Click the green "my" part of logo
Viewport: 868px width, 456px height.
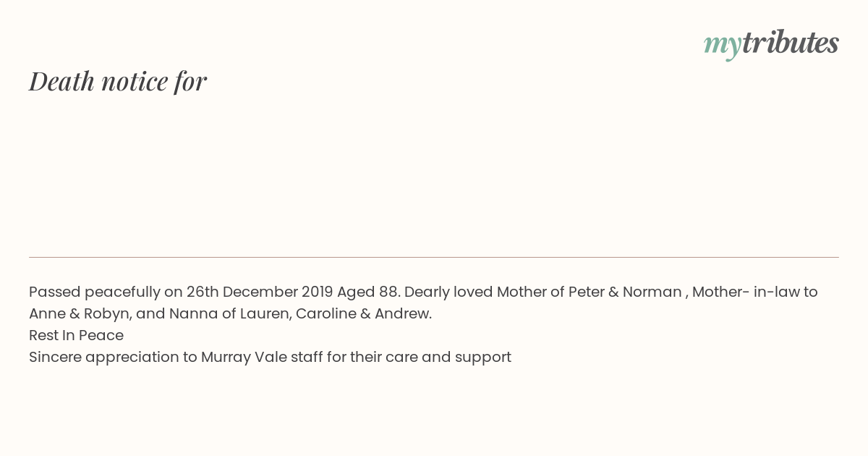click(723, 46)
